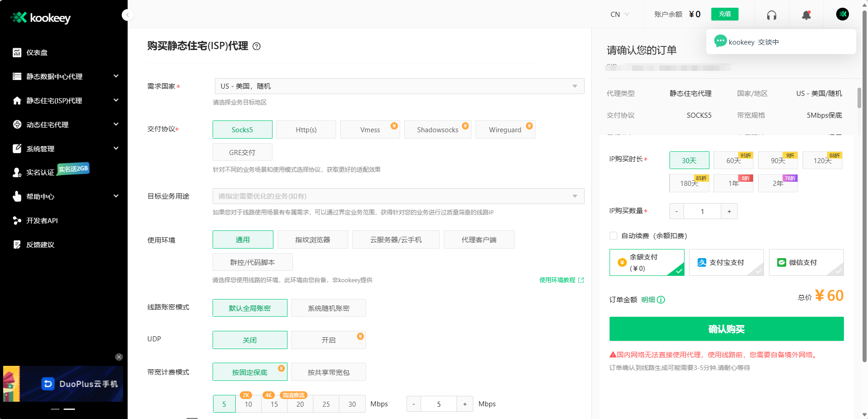Select Socks5 delivery protocol

point(243,130)
